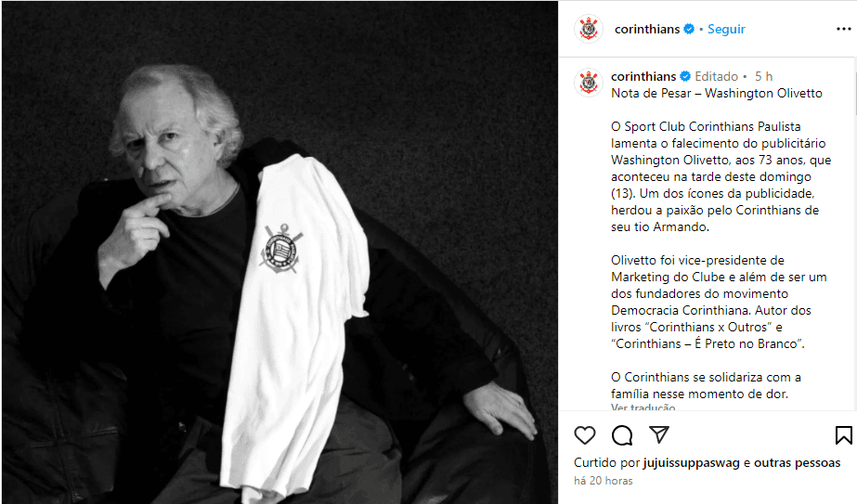Share the post with the paper plane icon
Image resolution: width=857 pixels, height=504 pixels.
pyautogui.click(x=659, y=435)
